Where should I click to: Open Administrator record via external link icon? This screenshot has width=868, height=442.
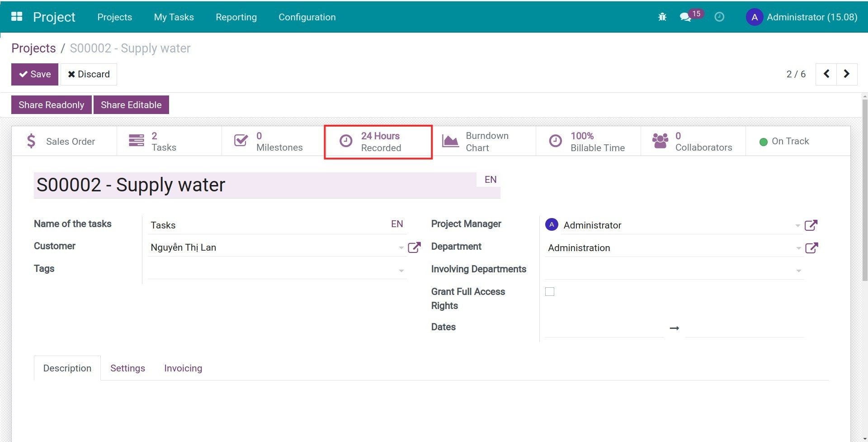click(x=812, y=225)
